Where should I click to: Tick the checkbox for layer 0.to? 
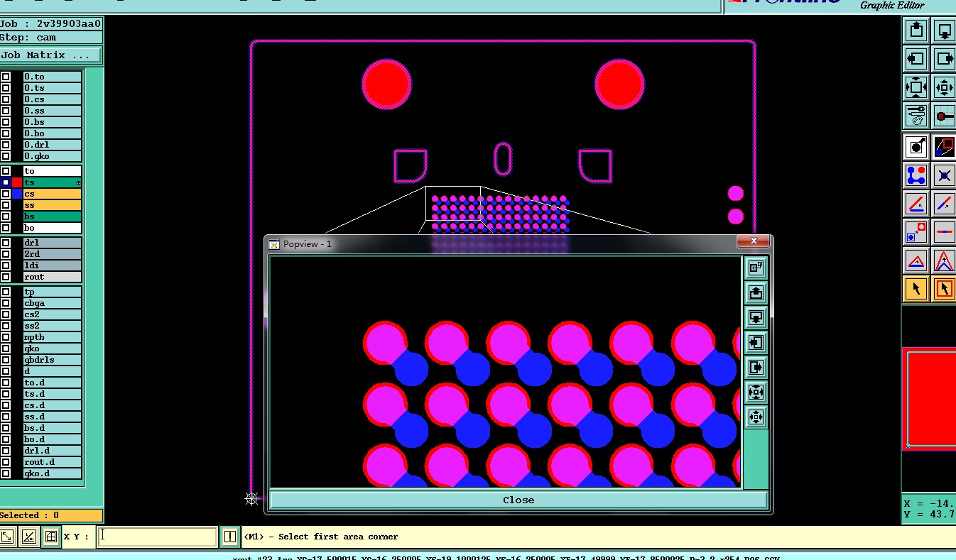pyautogui.click(x=6, y=77)
